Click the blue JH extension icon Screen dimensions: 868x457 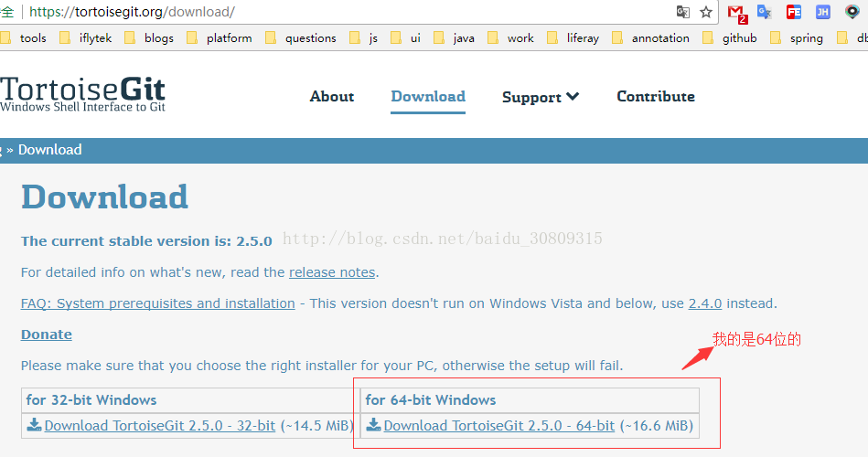click(x=823, y=12)
